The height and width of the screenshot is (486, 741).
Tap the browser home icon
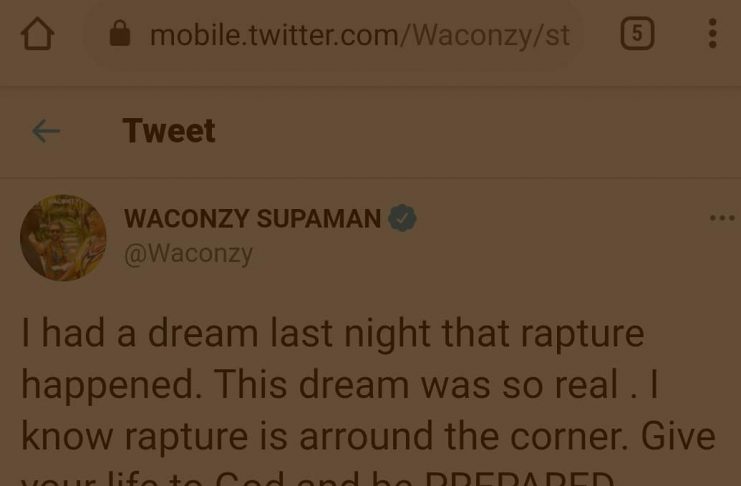[37, 34]
